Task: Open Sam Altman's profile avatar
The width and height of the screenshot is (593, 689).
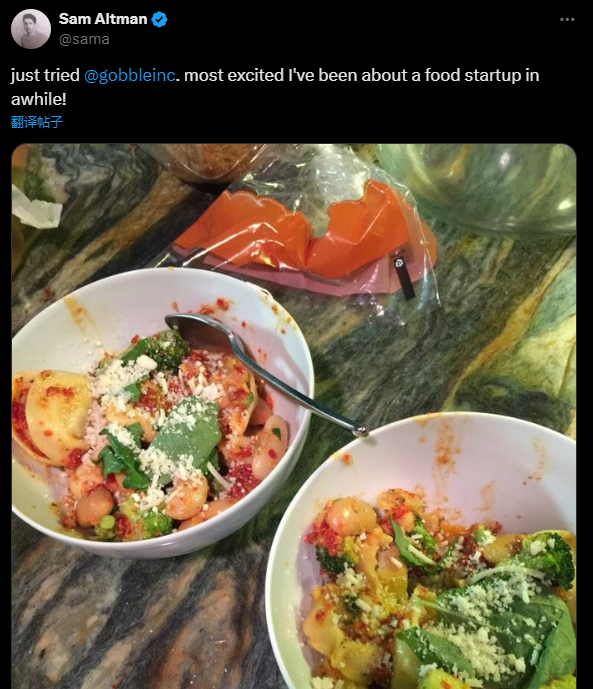Action: [x=31, y=29]
